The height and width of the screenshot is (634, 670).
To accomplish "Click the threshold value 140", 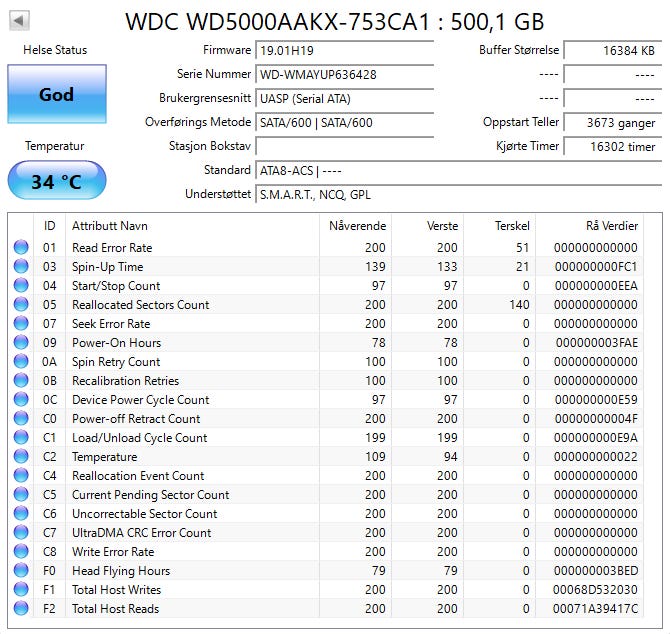I will tap(519, 305).
